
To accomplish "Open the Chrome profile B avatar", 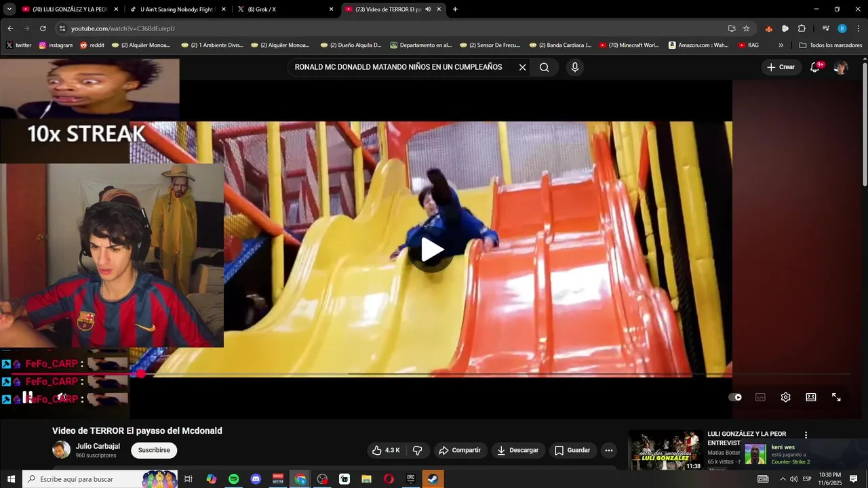I will (x=842, y=28).
